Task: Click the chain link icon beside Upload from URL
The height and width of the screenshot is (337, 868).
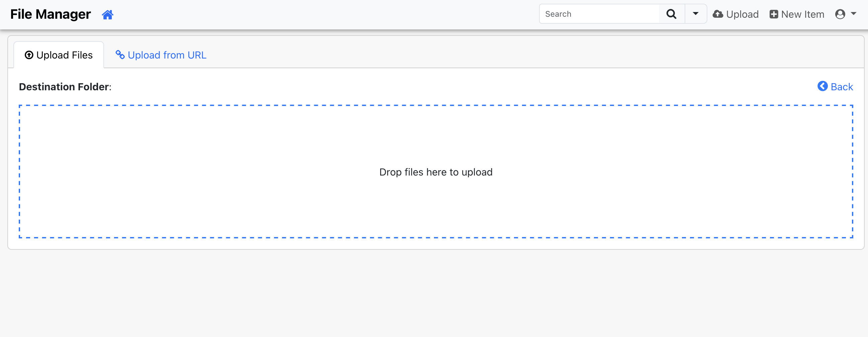Action: [120, 54]
